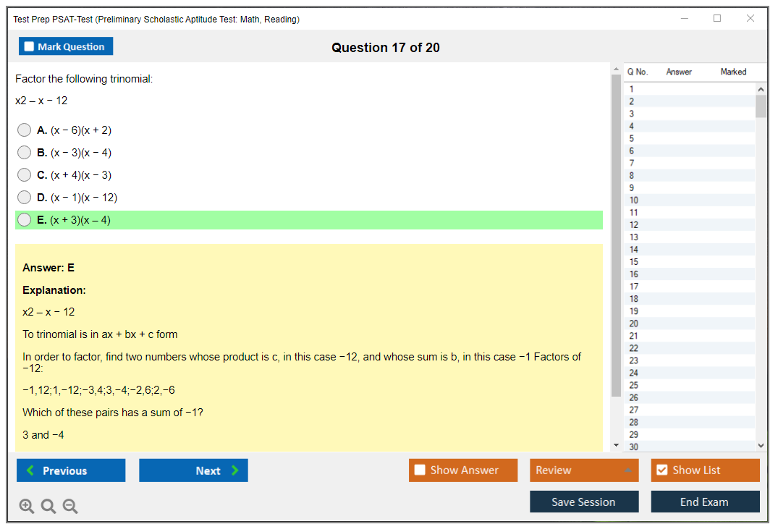The image size is (778, 532).
Task: Click the reset zoom magnifier icon
Action: click(48, 507)
